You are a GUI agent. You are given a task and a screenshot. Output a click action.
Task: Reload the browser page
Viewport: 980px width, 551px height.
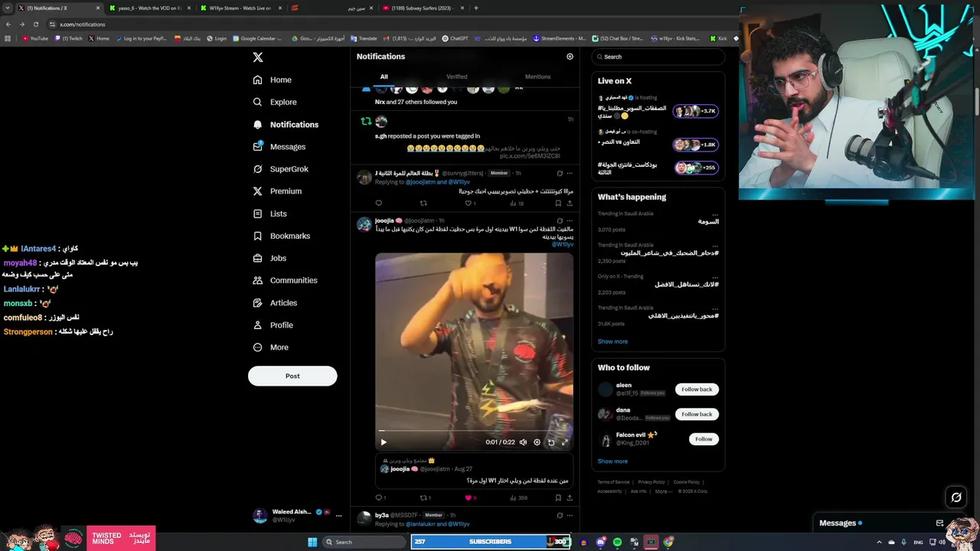tap(35, 24)
